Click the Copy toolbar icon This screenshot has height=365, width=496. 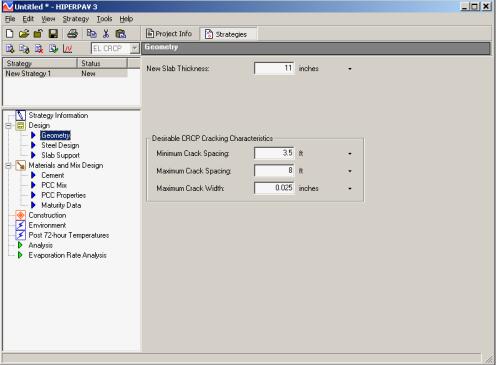pos(91,33)
